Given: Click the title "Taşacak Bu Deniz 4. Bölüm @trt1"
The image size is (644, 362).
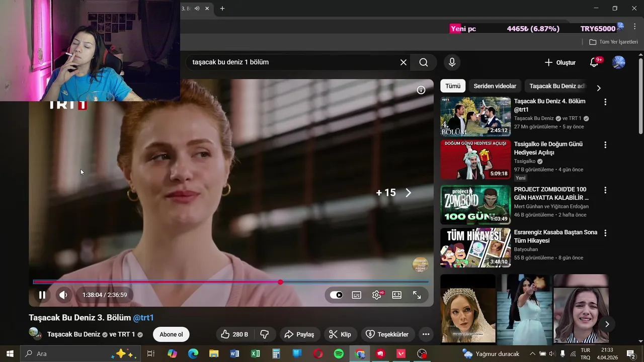Looking at the screenshot, I should tap(549, 105).
